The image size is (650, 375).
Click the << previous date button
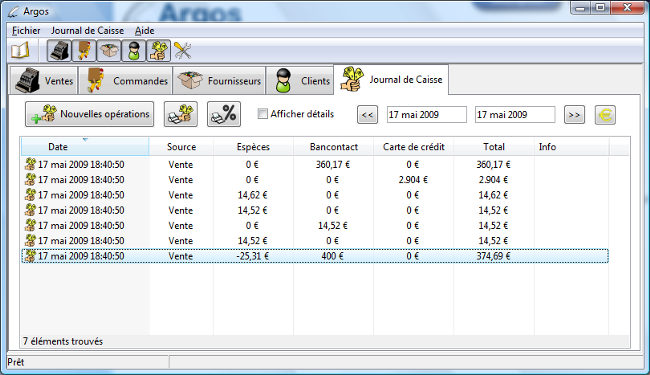(x=367, y=115)
